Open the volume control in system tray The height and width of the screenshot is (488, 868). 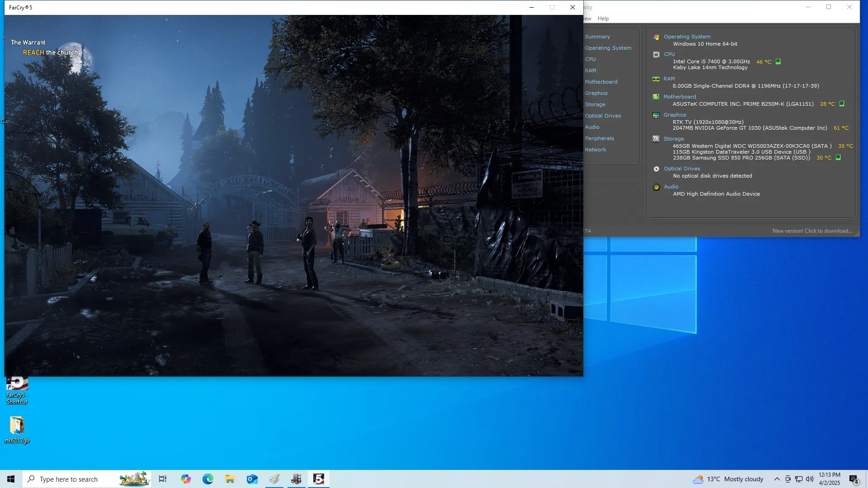tap(810, 479)
